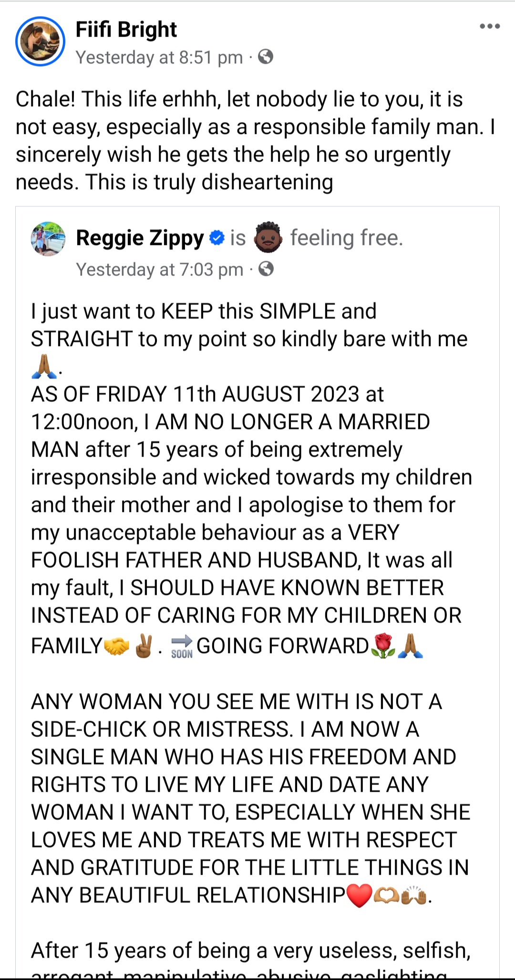
Task: Click the red heart emoji after RELATIONSHIP
Action: [x=360, y=895]
